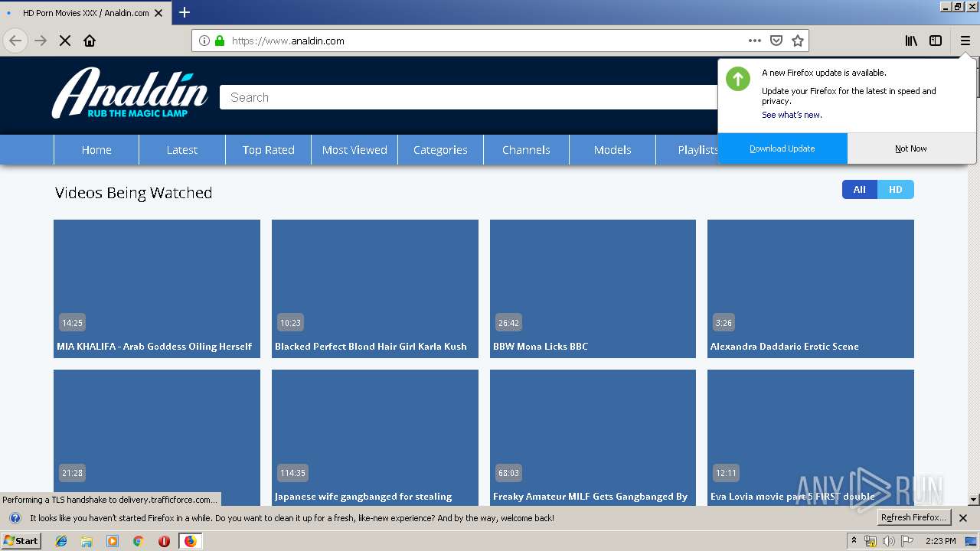This screenshot has width=980, height=551.
Task: Dismiss the Refresh Firefox notification bar
Action: [963, 518]
